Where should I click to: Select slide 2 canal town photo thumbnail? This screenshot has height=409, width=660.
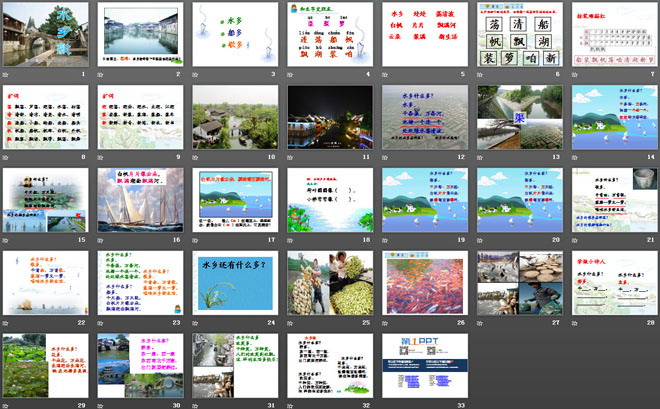tap(141, 35)
